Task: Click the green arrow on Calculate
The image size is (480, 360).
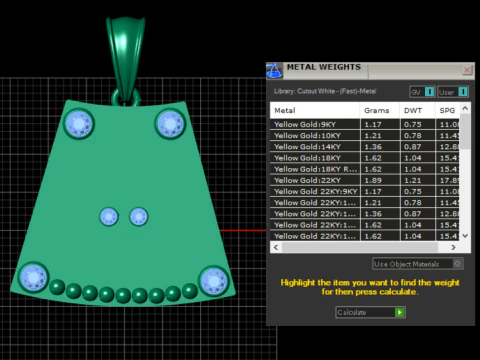Action: pos(399,312)
